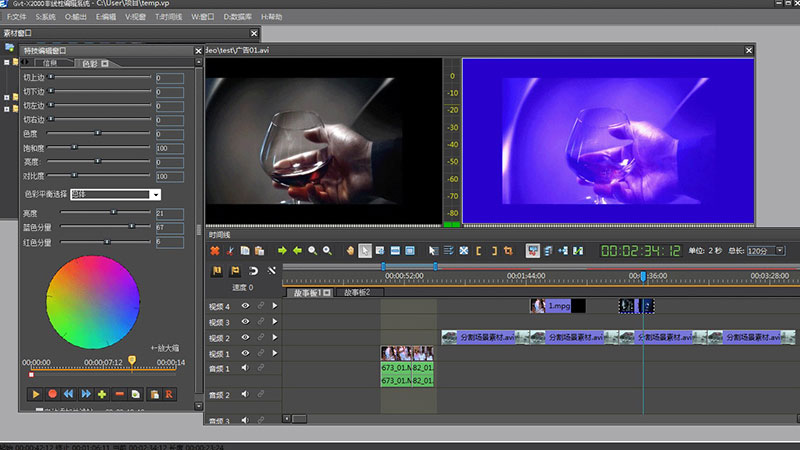Select the 1.mpg clip on the timeline
The width and height of the screenshot is (800, 450).
click(x=558, y=306)
